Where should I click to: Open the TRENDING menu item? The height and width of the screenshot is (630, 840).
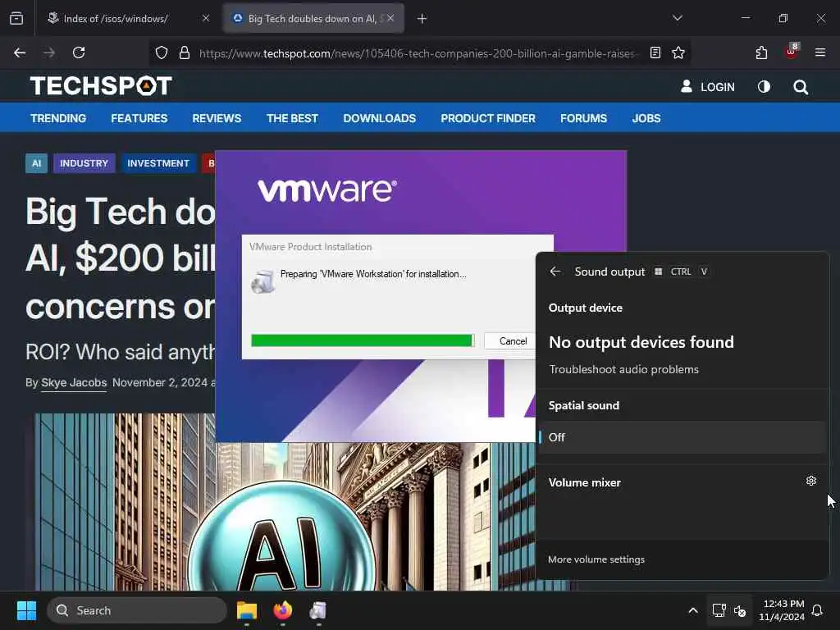tap(58, 118)
